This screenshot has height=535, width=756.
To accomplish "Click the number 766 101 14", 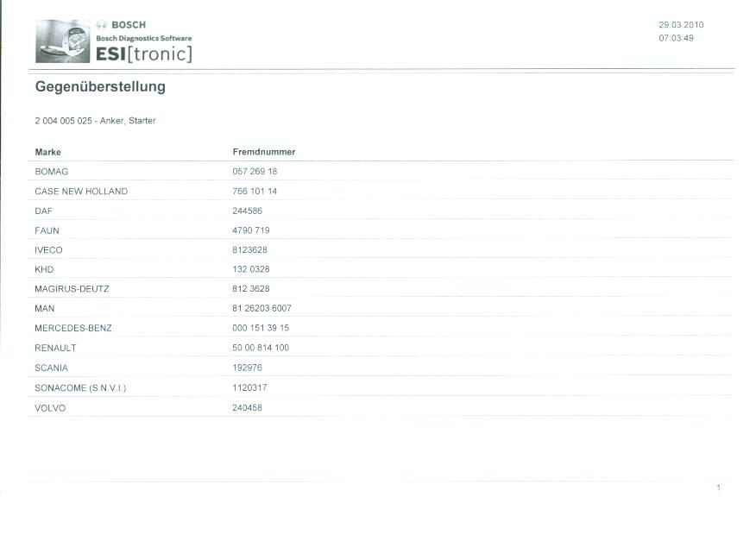I will pos(255,192).
